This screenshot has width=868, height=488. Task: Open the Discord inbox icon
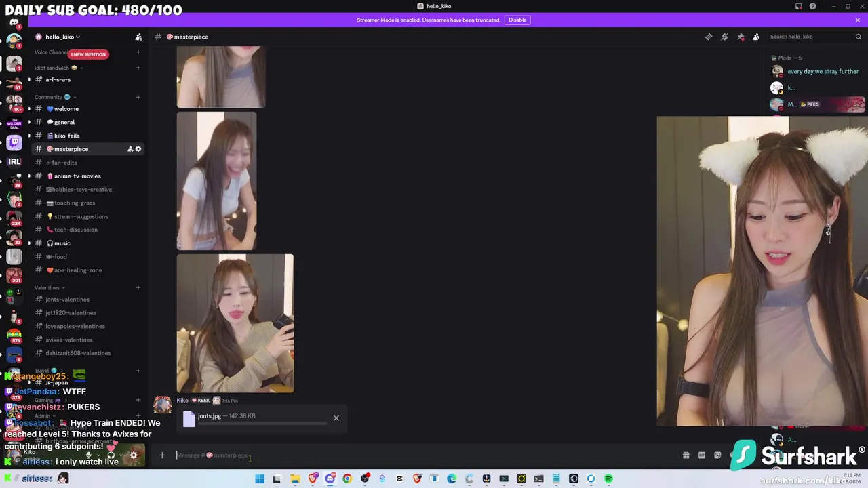(798, 6)
